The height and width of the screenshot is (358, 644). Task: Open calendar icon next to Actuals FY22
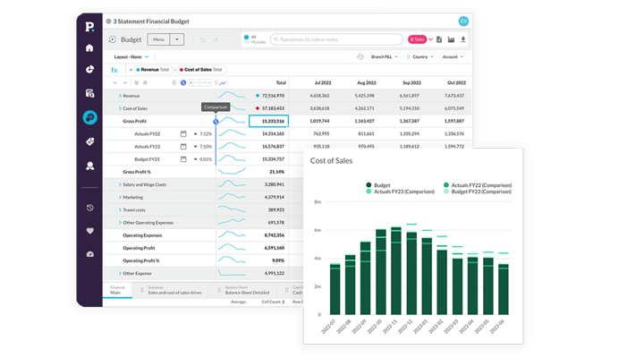pos(183,133)
